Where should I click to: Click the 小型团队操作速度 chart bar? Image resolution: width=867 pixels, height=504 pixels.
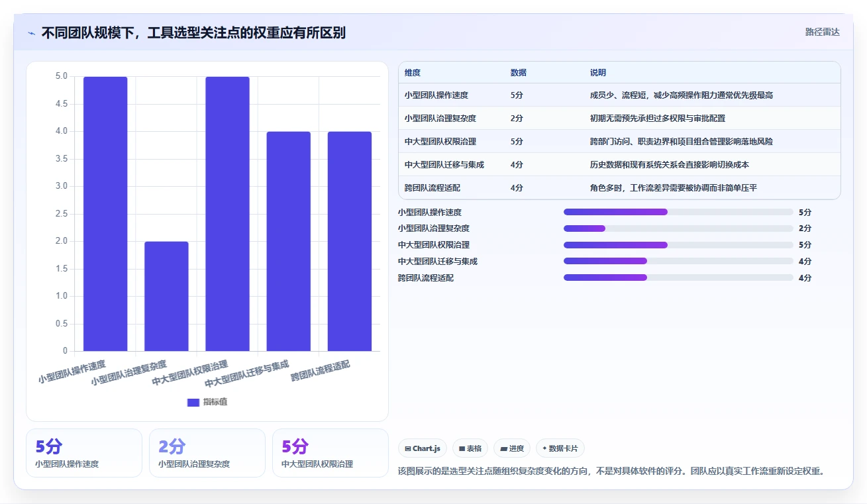105,214
